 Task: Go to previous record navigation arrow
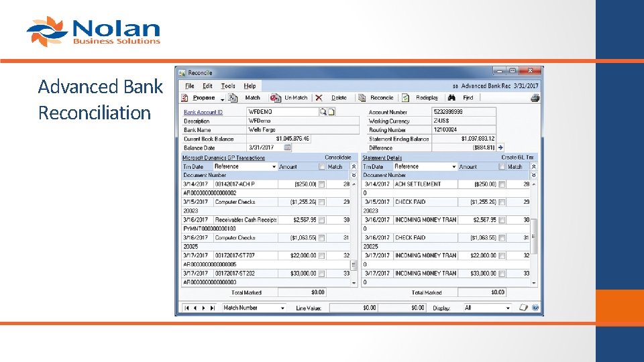point(195,308)
